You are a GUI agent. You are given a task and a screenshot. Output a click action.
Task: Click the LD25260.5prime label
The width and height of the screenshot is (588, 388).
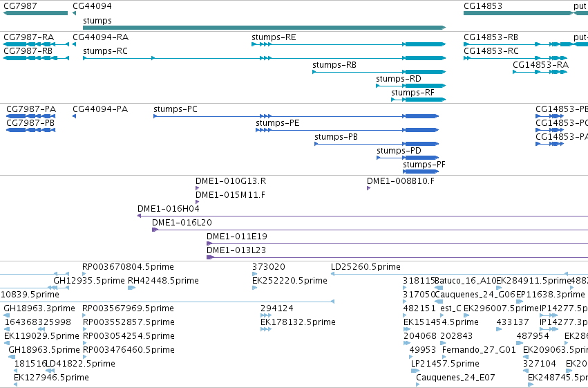click(x=366, y=267)
